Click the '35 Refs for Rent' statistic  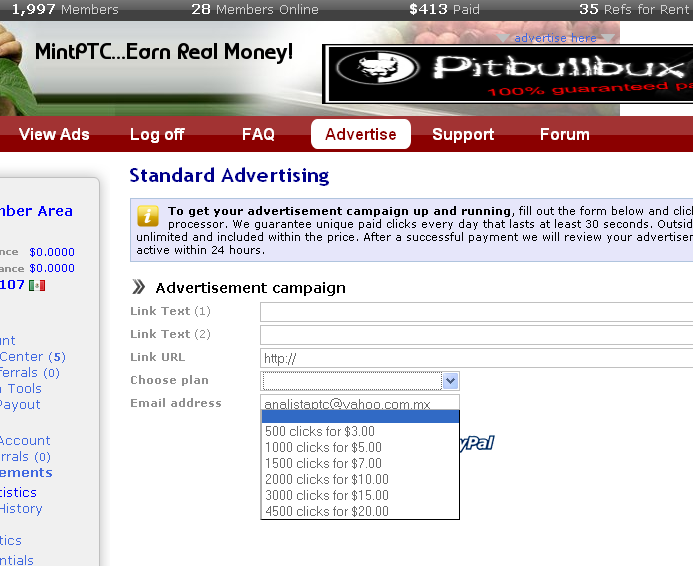coord(634,9)
